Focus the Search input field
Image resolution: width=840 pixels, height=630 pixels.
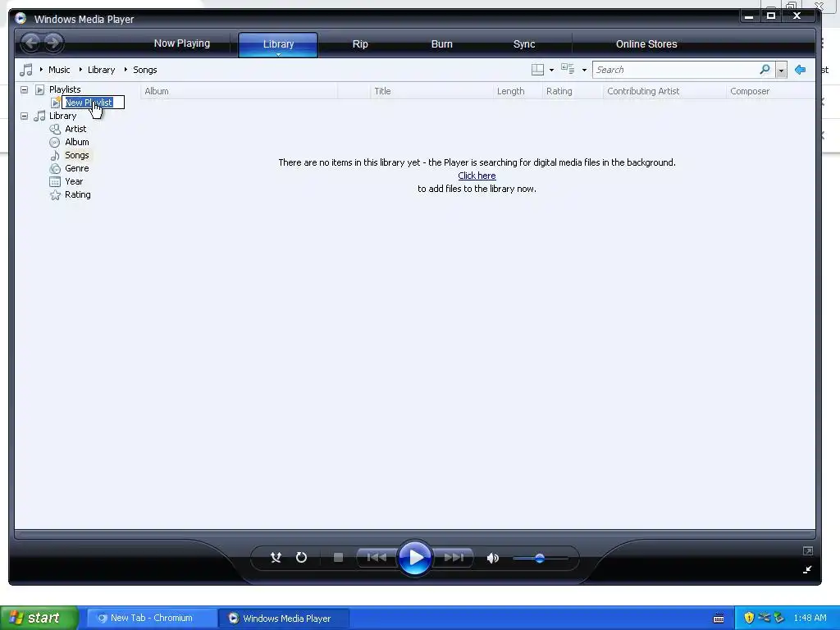676,70
